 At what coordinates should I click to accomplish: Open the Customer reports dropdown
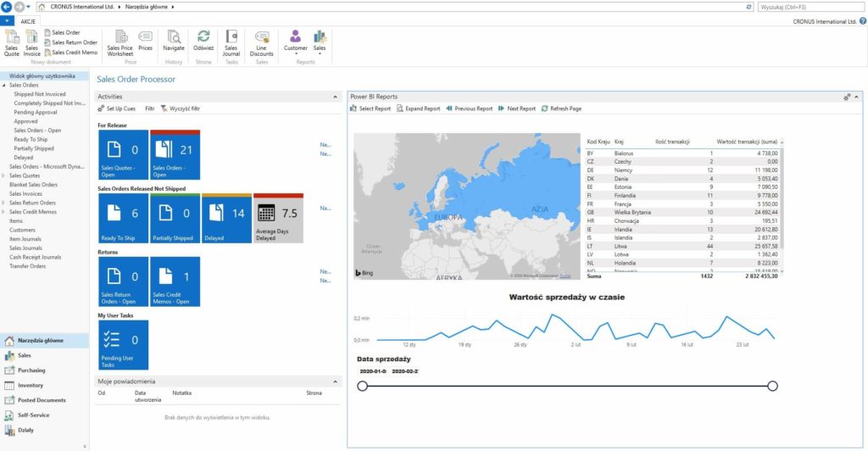(296, 42)
